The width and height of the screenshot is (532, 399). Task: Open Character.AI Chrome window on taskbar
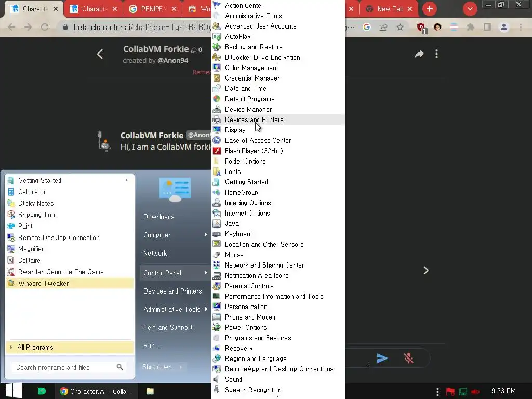click(96, 391)
